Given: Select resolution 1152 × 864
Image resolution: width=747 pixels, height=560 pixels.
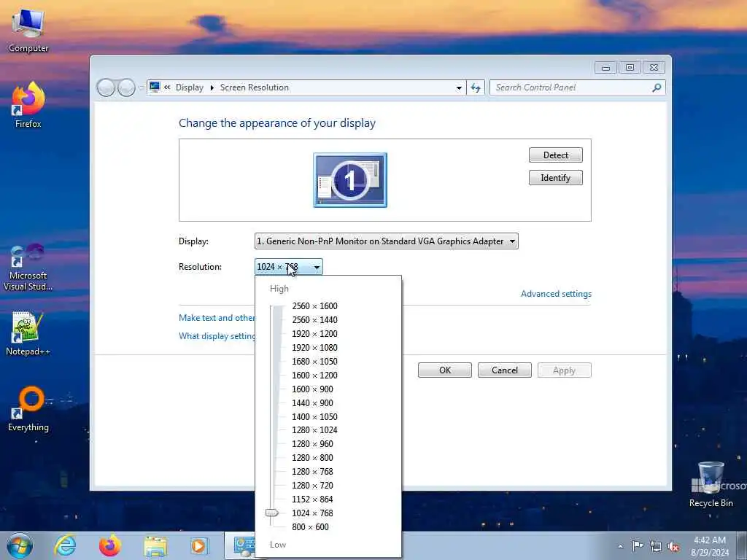Looking at the screenshot, I should [312, 499].
